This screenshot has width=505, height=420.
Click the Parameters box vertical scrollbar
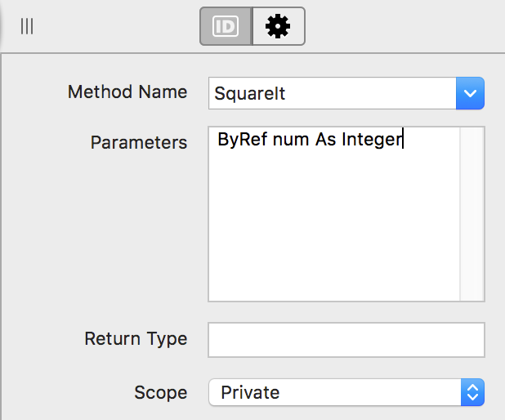tap(472, 214)
